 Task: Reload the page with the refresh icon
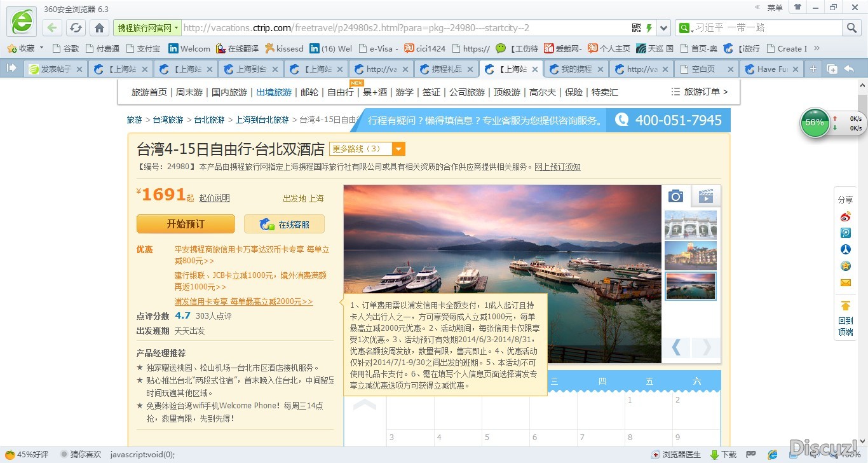tap(76, 28)
